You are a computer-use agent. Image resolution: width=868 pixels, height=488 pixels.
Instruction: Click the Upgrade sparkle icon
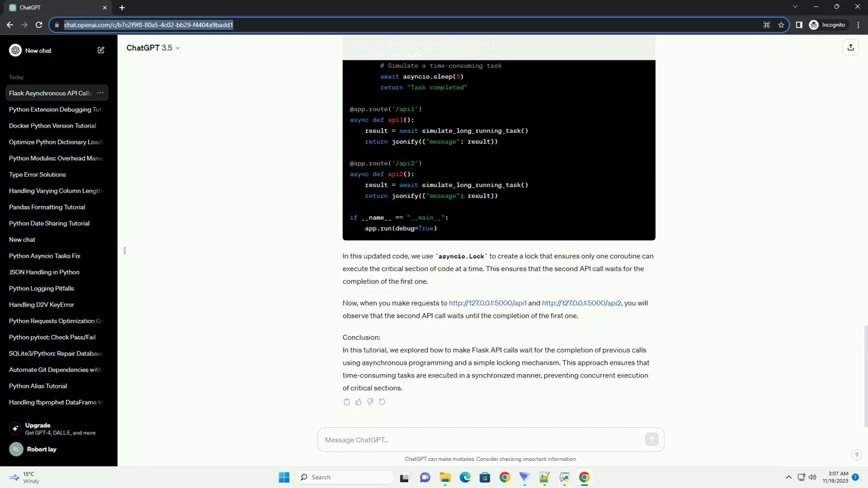15,428
